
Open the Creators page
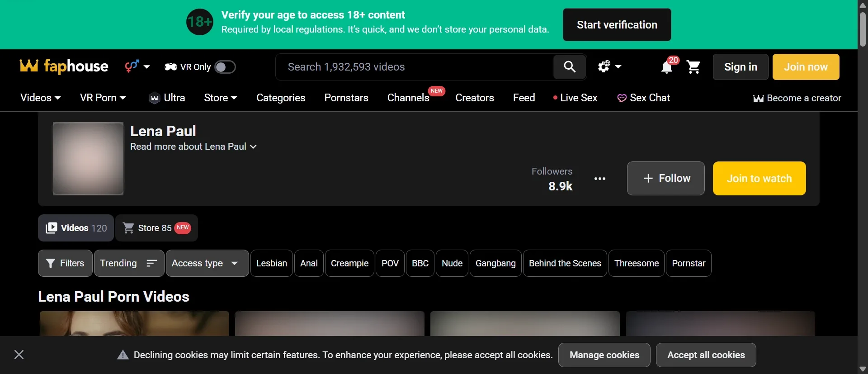(x=474, y=98)
